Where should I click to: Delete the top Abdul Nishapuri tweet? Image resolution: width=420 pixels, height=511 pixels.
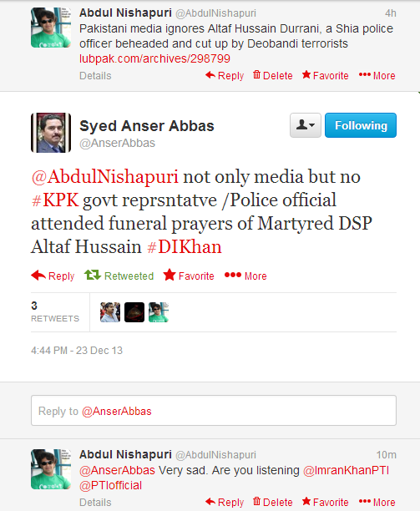(x=273, y=75)
